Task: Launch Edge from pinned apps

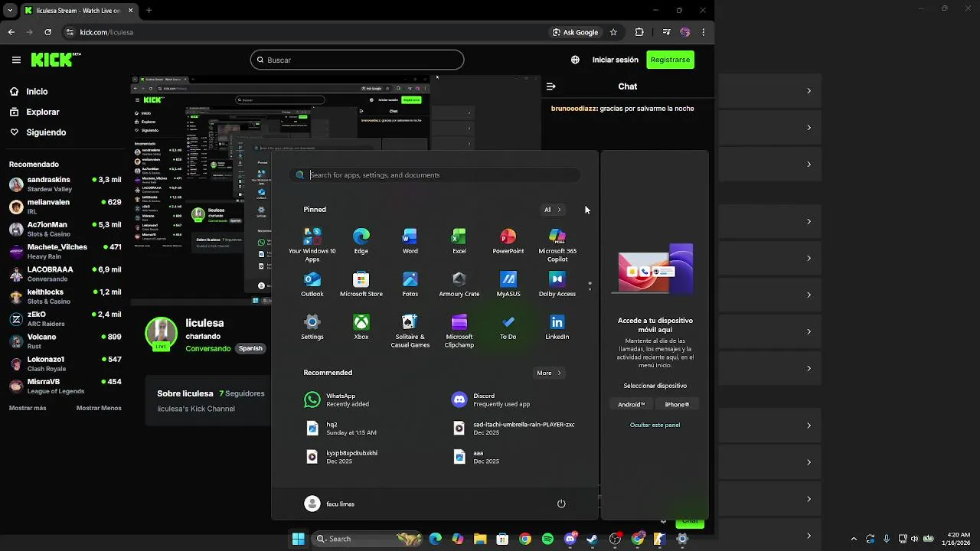Action: (361, 241)
